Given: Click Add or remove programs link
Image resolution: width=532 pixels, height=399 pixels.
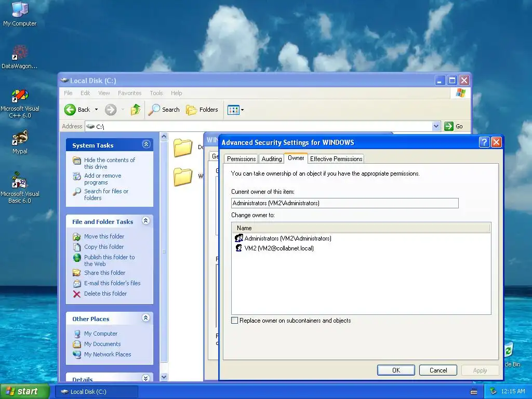Looking at the screenshot, I should point(102,179).
